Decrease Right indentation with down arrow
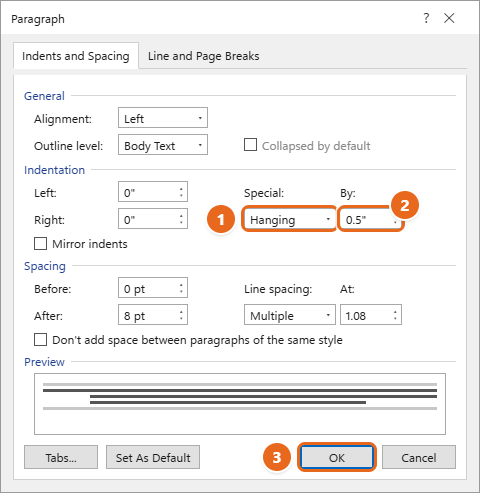 pos(181,222)
